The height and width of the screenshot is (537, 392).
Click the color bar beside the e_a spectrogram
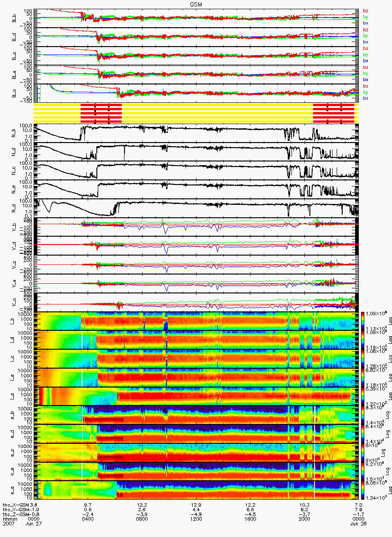362,491
